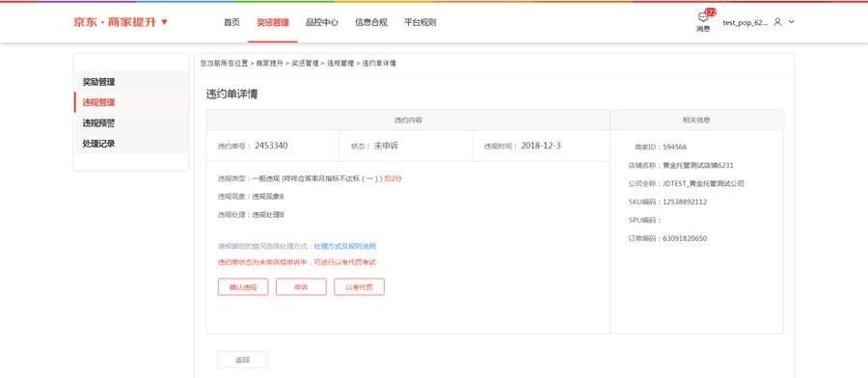The height and width of the screenshot is (378, 868).
Task: Click the red 未申诉或申诉中 status notice
Action: (297, 262)
